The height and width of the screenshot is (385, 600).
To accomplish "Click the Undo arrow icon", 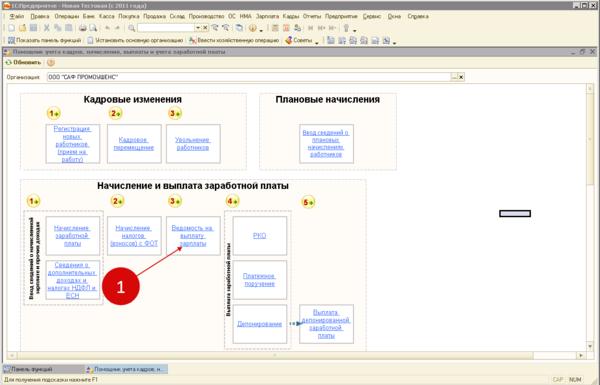I will click(x=107, y=28).
